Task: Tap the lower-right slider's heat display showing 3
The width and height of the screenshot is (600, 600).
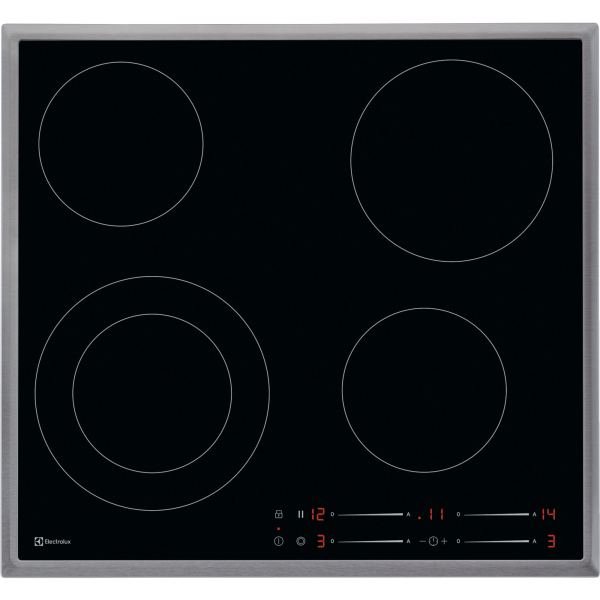Action: (x=550, y=541)
